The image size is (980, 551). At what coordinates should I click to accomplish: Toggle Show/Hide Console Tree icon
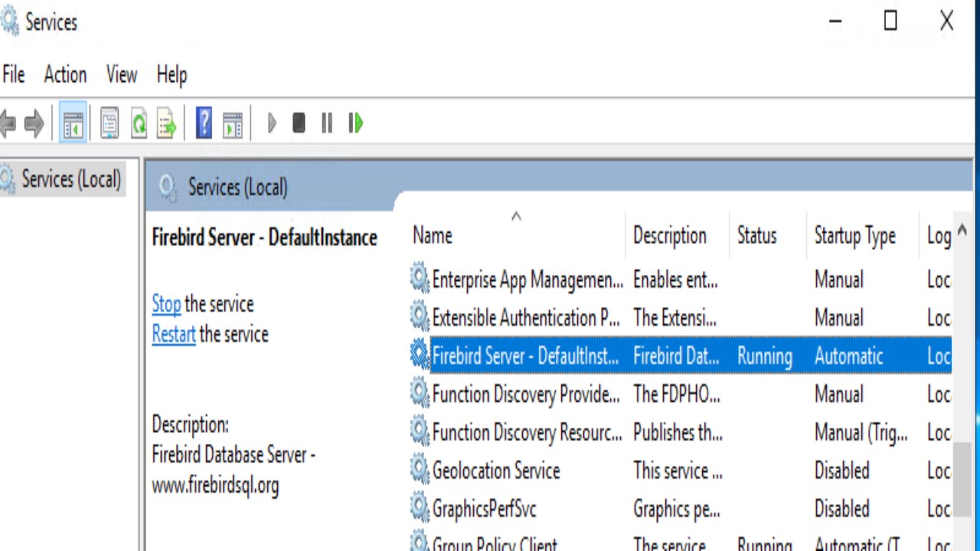(73, 123)
